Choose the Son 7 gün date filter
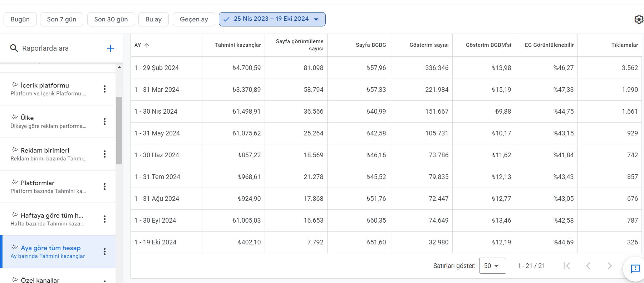 click(62, 19)
